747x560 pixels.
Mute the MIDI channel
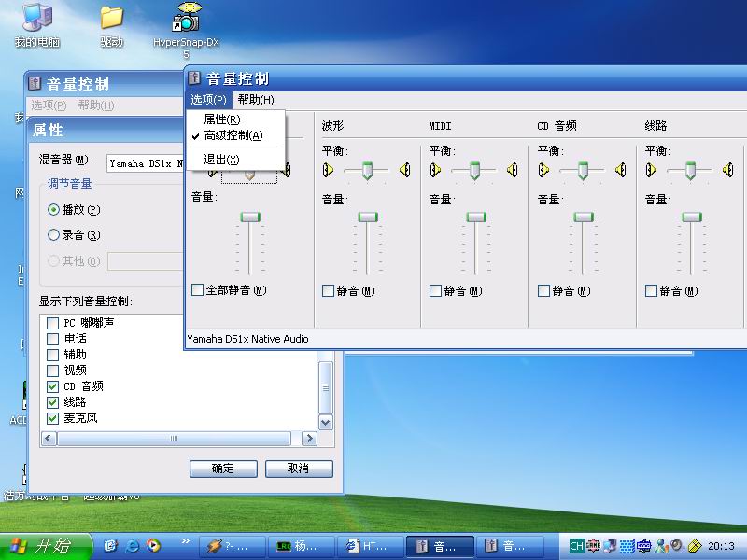[435, 290]
